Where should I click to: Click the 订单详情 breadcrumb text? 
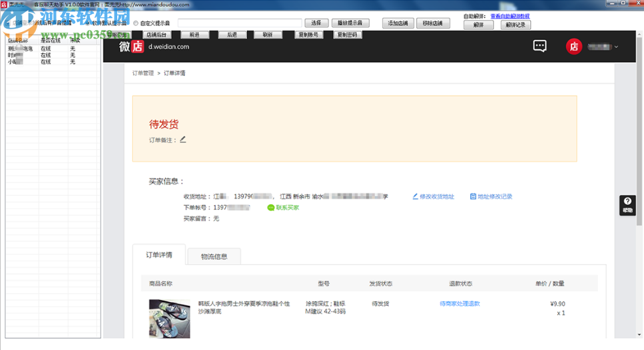click(174, 73)
